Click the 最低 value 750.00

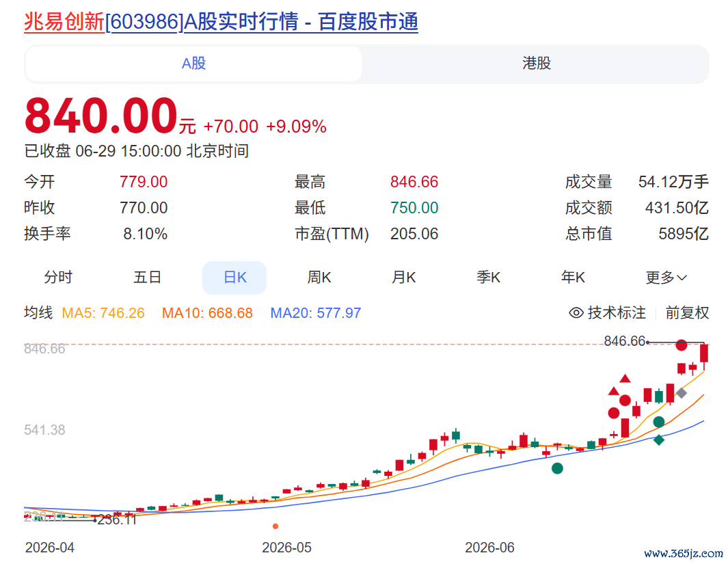click(414, 208)
